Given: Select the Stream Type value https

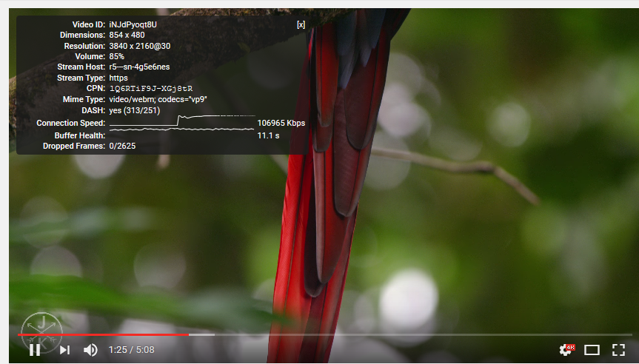Looking at the screenshot, I should [x=118, y=78].
